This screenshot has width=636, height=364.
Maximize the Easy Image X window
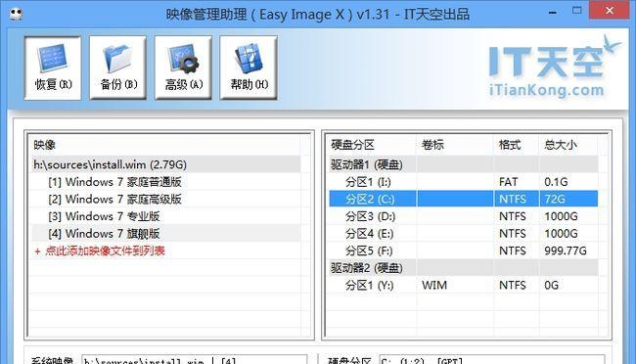tap(576, 11)
